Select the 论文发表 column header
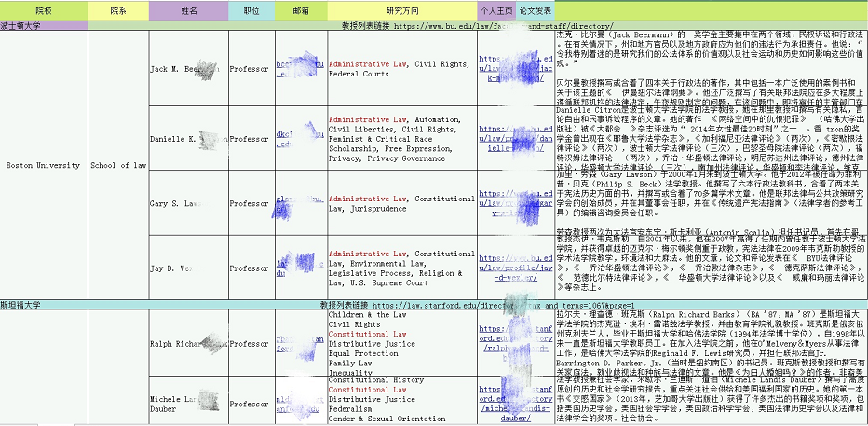The width and height of the screenshot is (868, 426). [x=536, y=10]
